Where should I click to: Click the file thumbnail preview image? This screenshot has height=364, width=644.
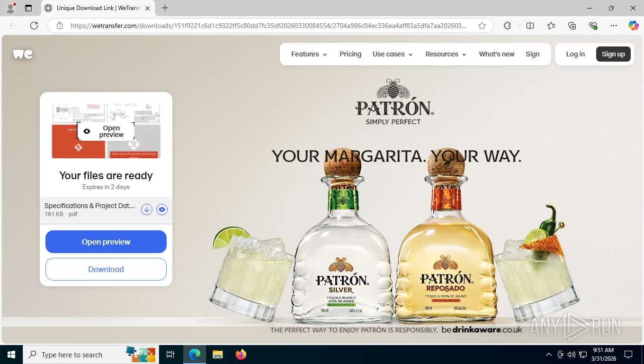pyautogui.click(x=106, y=131)
